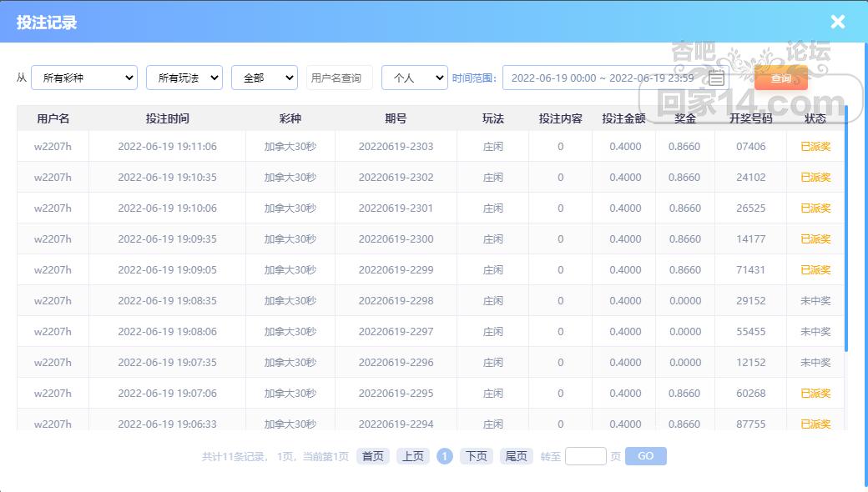Jump to 尾页 last page
Viewport: 868px width, 492px height.
coord(516,456)
